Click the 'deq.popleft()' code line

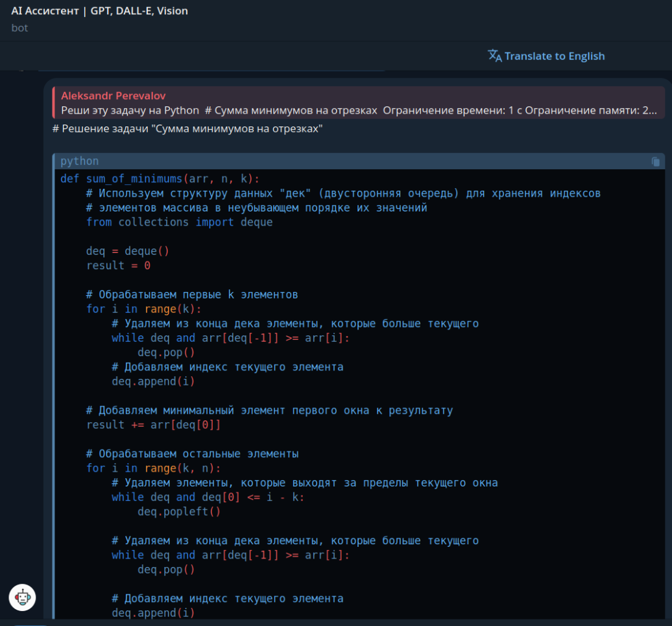[x=178, y=512]
